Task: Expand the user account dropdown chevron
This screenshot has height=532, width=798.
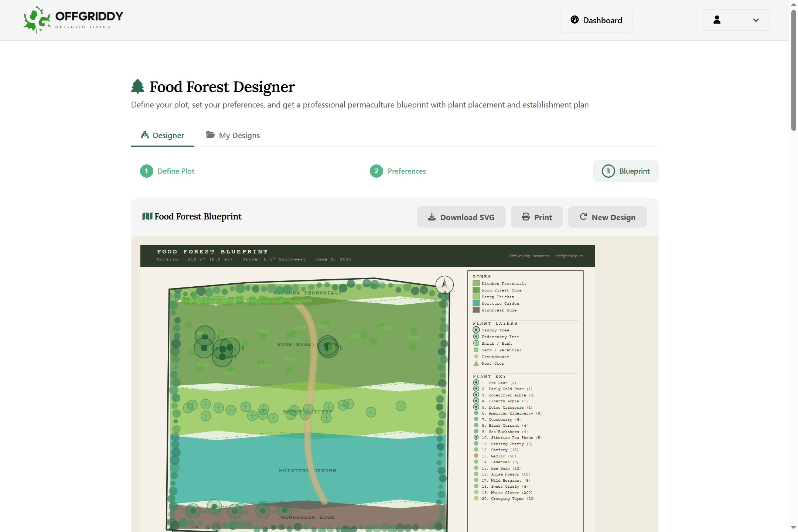Action: [756, 20]
